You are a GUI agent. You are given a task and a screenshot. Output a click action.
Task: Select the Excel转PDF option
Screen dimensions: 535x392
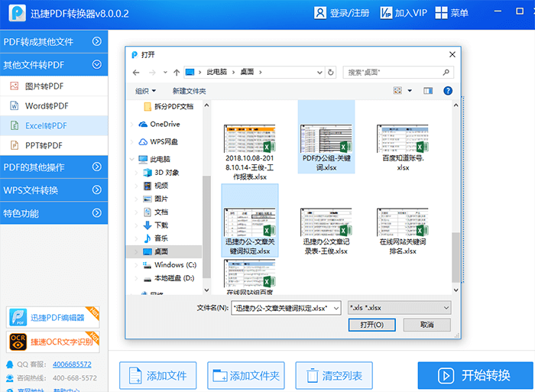[x=54, y=125]
